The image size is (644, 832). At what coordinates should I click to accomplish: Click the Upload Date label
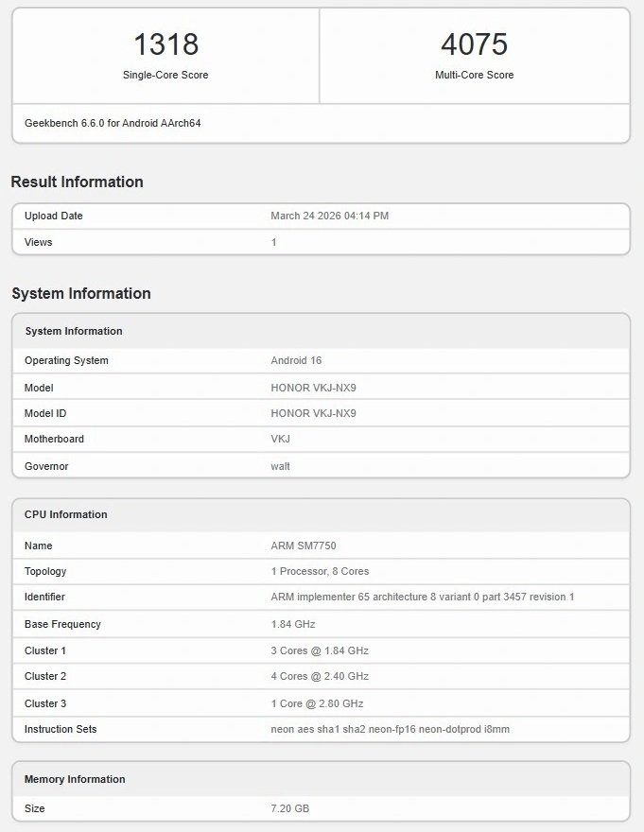54,216
